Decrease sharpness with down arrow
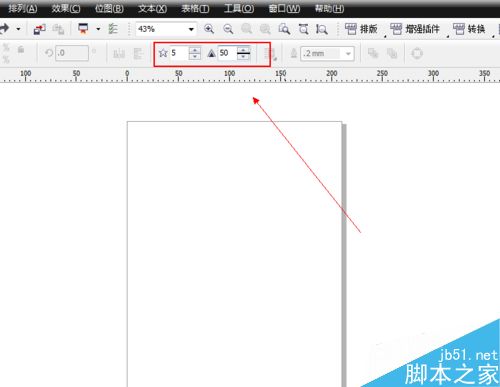The image size is (500, 387). pos(243,57)
